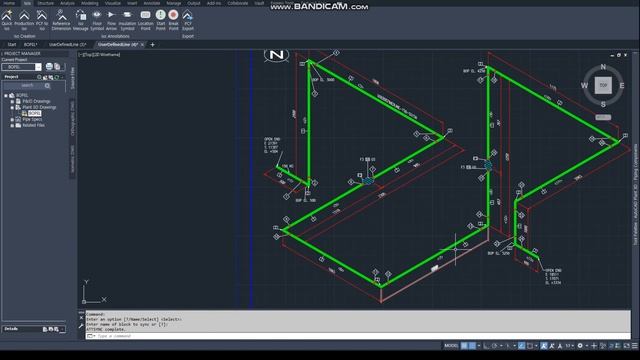Screen dimensions: 640x360
Task: Click the magnifier icon in the project search box
Action: tap(47, 86)
